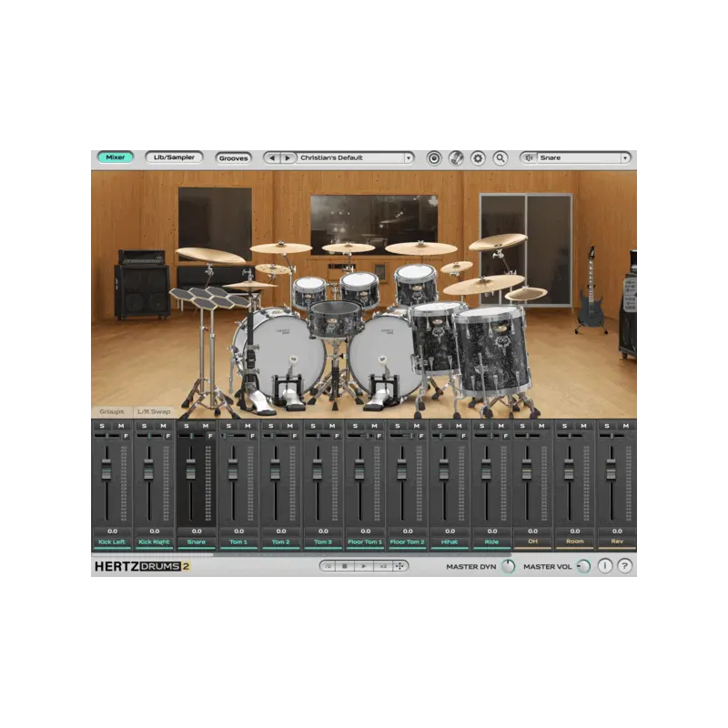Click the double-tempo x2 transport button
Screen dimensions: 728x728
coord(383,566)
